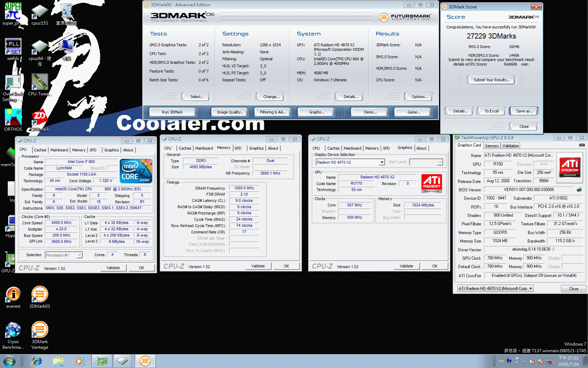Viewport: 588px width, 368px height.
Task: Click Submit Your Results button
Action: (491, 80)
